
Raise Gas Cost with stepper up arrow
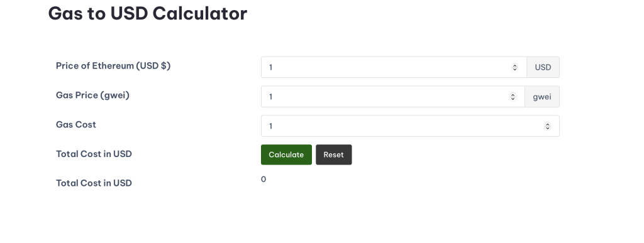tap(548, 124)
